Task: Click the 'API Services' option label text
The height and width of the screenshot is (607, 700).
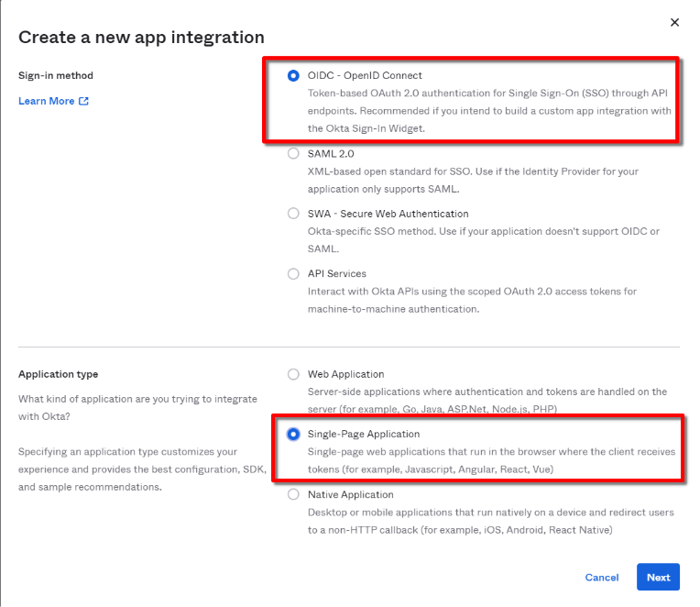Action: coord(337,273)
